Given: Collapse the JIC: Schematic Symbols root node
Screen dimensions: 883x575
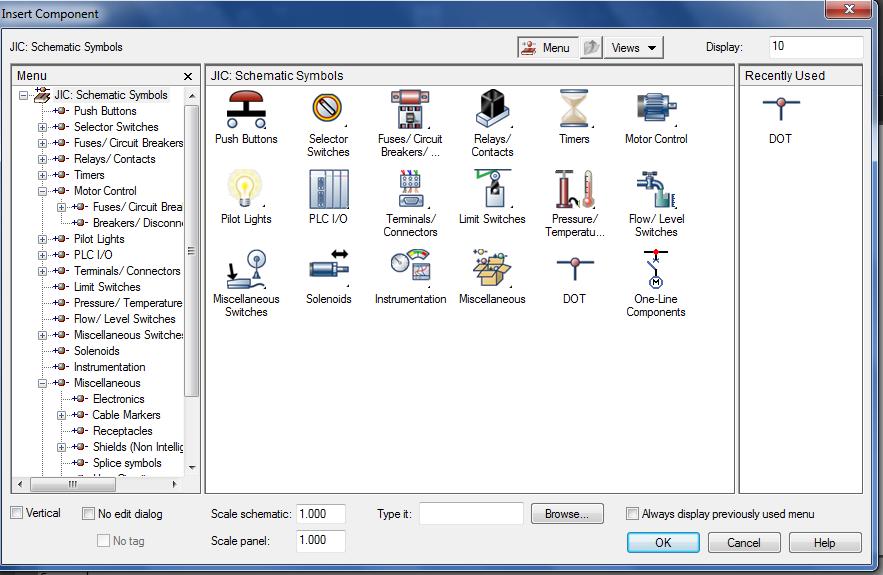Looking at the screenshot, I should point(23,95).
